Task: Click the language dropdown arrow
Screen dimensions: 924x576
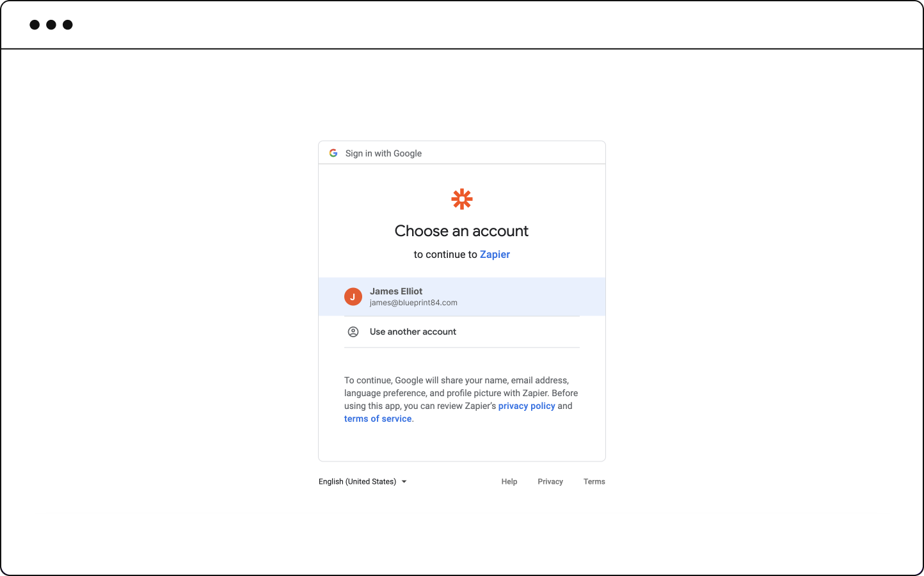Action: pos(404,482)
